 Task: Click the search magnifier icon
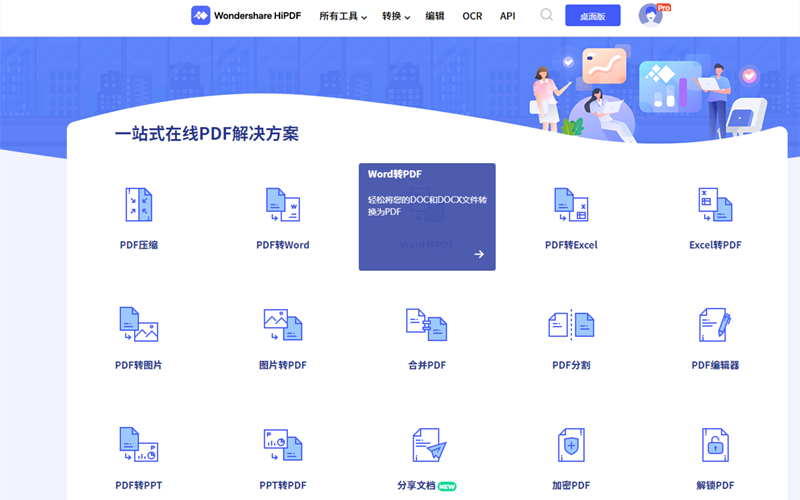tap(547, 15)
